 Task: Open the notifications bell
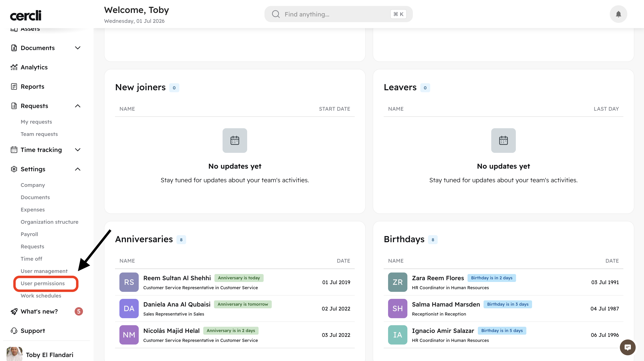(618, 14)
